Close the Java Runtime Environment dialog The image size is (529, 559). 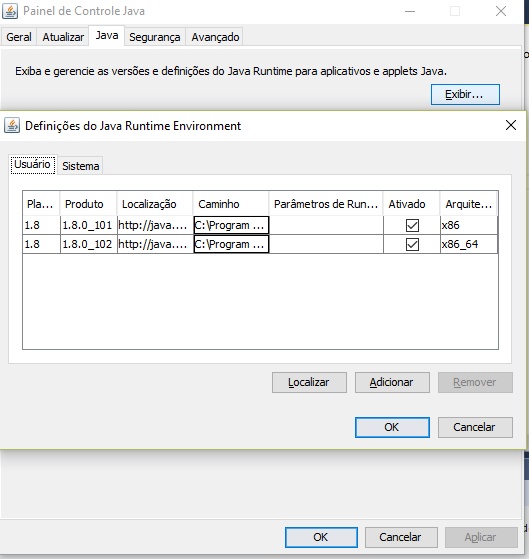(x=510, y=125)
